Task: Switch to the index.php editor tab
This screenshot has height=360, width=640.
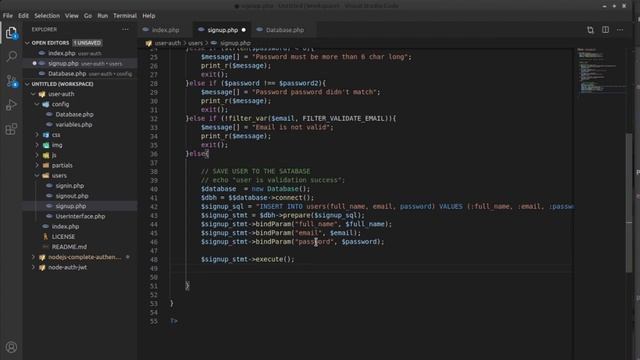Action: click(x=165, y=30)
